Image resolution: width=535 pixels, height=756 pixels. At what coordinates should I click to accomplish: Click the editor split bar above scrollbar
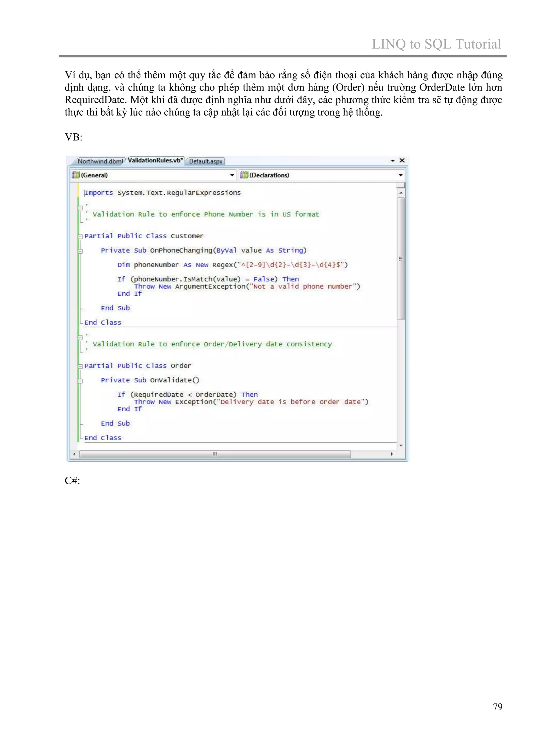pos(400,185)
